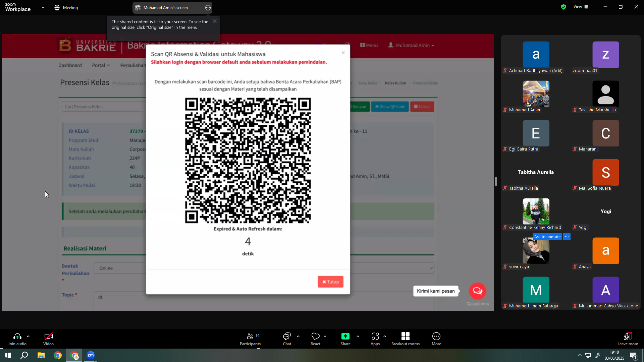This screenshot has width=644, height=362.
Task: Open the Bentuk Perkuliahan Online dropdown
Action: [264, 268]
